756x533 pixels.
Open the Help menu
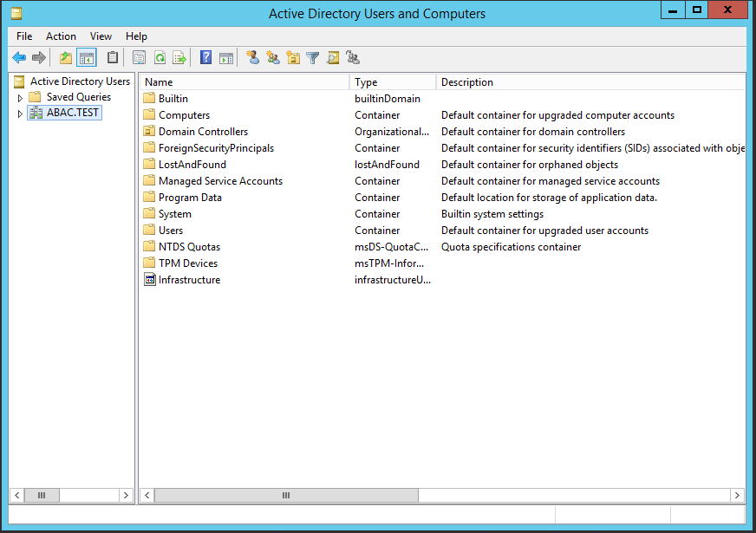[136, 36]
